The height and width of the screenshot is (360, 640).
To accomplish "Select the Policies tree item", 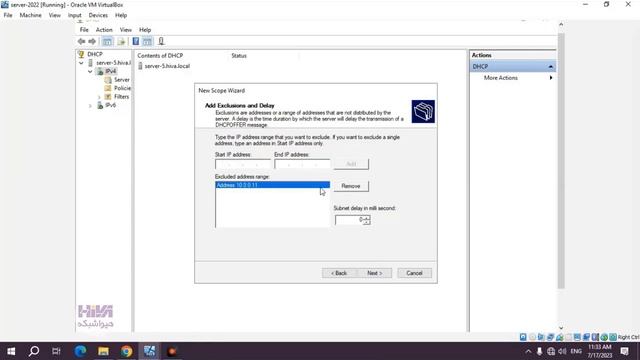I will [122, 88].
